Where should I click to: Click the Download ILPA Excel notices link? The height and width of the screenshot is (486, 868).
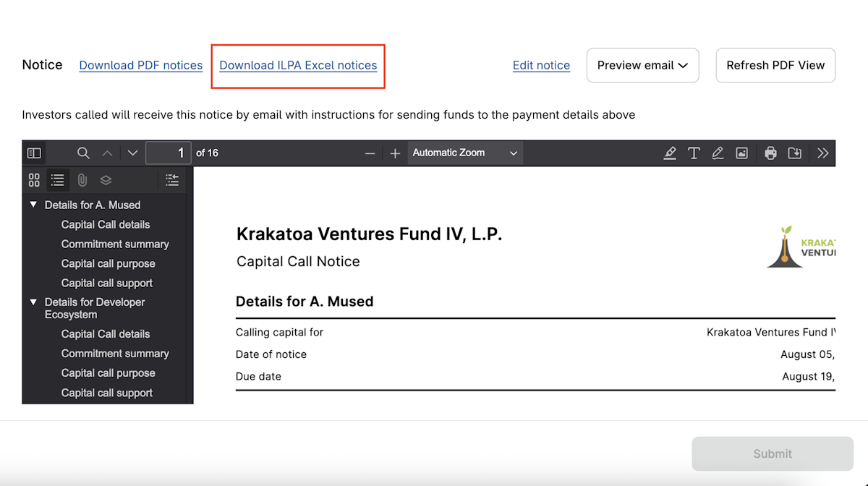(x=298, y=65)
